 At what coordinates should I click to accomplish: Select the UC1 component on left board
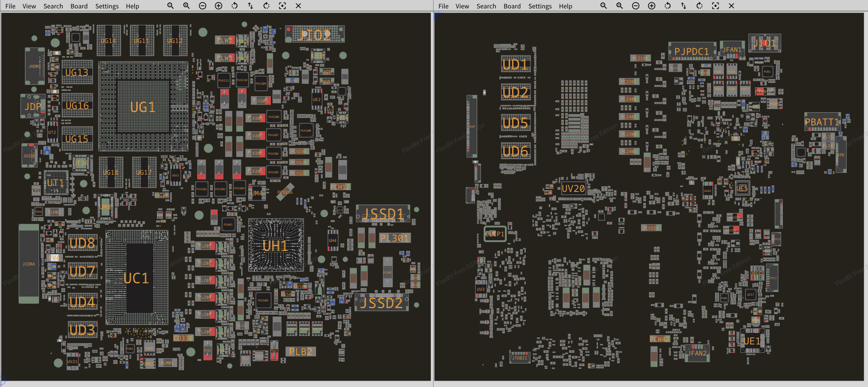coord(137,278)
